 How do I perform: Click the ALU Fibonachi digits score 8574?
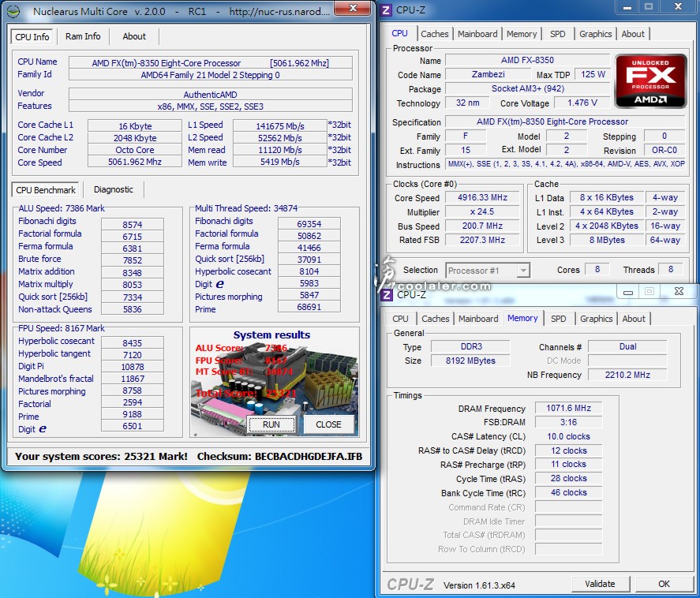click(x=132, y=225)
